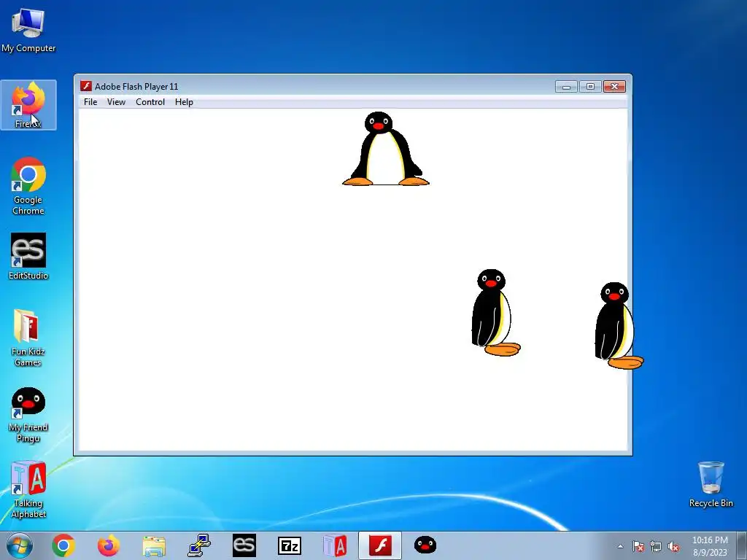This screenshot has width=747, height=560.
Task: Open the File menu in Flash Player
Action: tap(90, 102)
